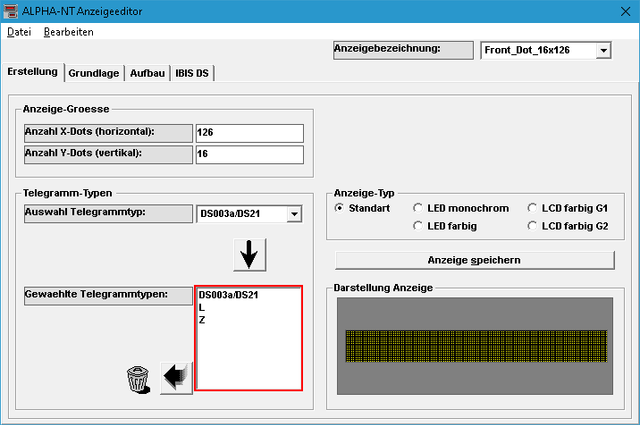Click the Anzahl X-Dots input field

point(250,133)
